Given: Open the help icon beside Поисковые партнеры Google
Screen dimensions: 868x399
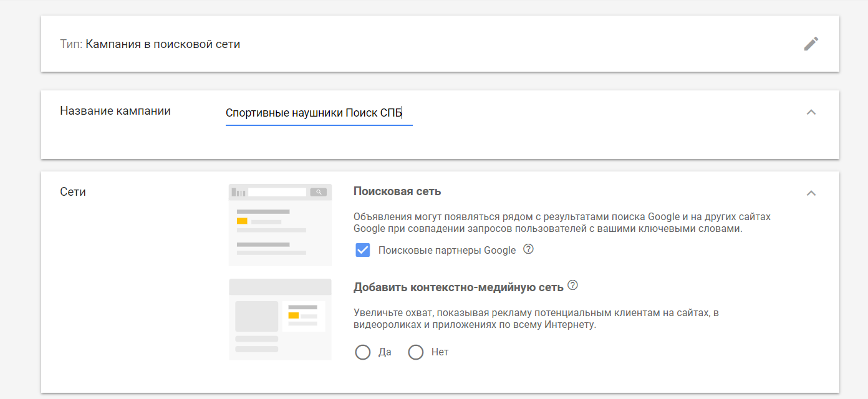Looking at the screenshot, I should pos(528,249).
